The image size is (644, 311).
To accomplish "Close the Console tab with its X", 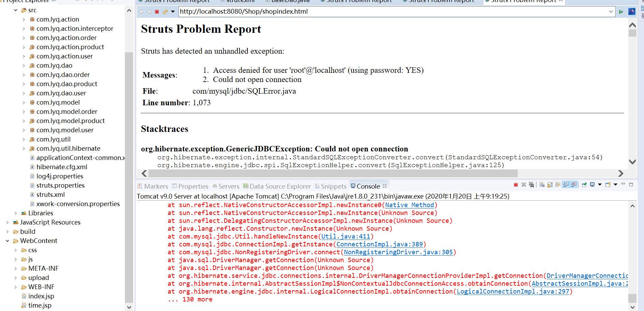I will pyautogui.click(x=385, y=186).
